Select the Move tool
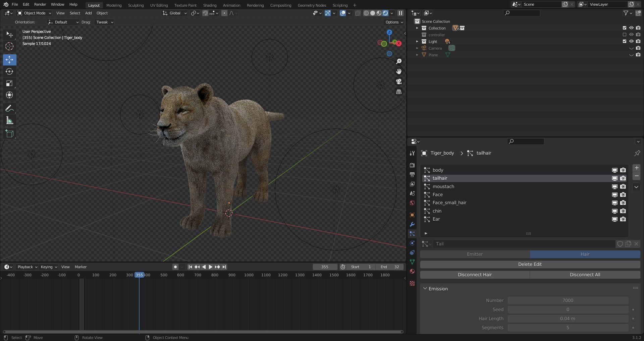The image size is (644, 341). pos(9,60)
